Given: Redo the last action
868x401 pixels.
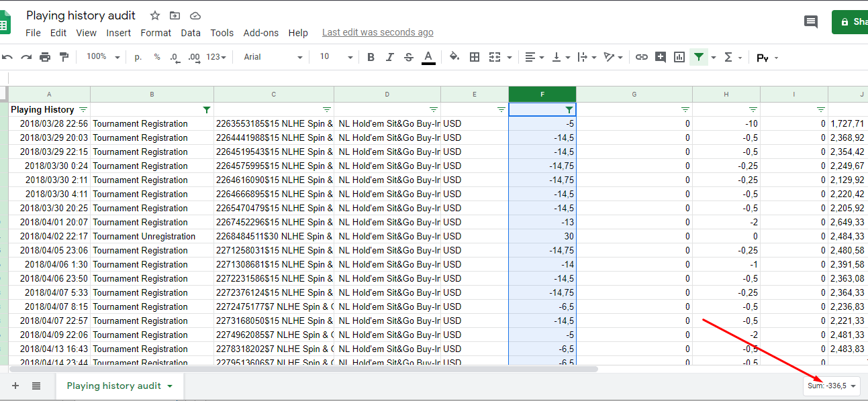Looking at the screenshot, I should coord(26,57).
